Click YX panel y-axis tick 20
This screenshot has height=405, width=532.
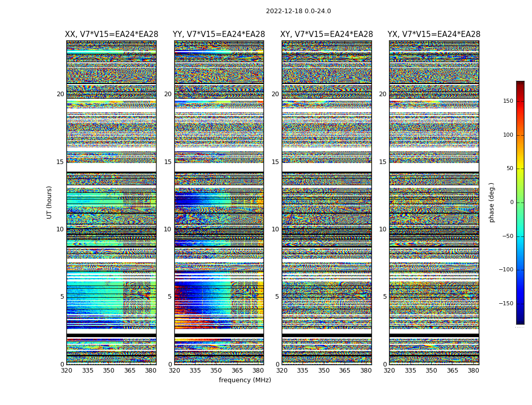tap(383, 94)
